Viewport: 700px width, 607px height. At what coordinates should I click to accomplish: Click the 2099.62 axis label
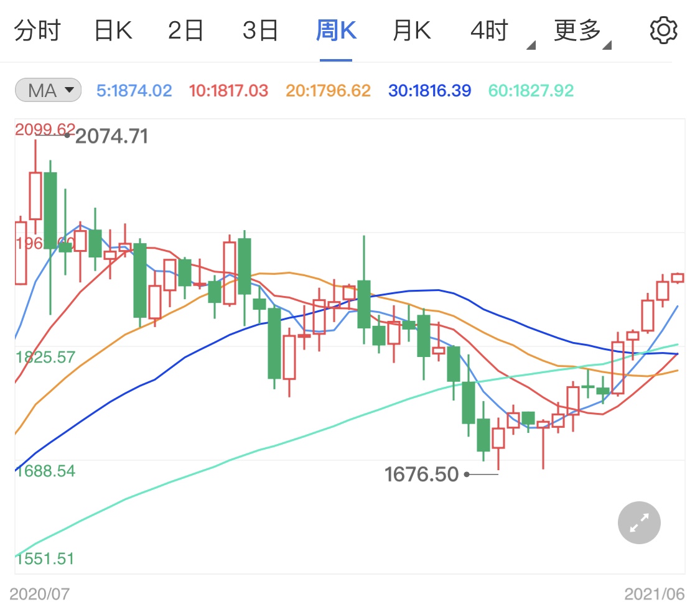[x=45, y=129]
